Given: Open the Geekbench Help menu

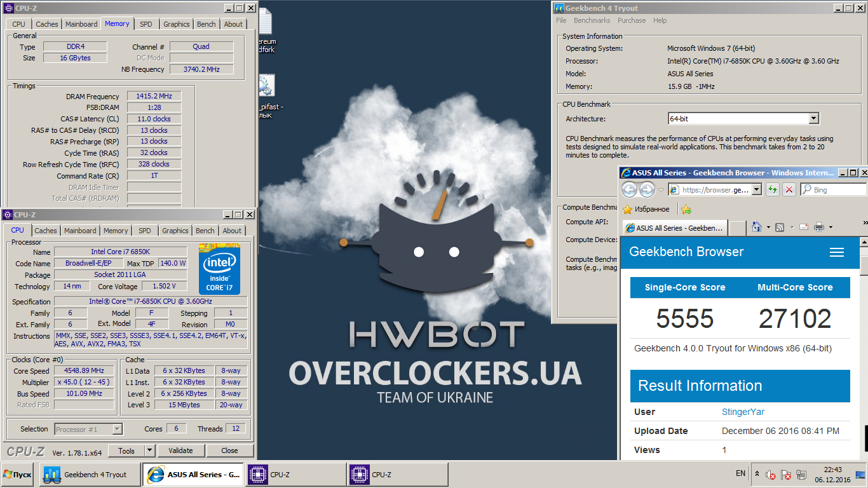Looking at the screenshot, I should 660,20.
